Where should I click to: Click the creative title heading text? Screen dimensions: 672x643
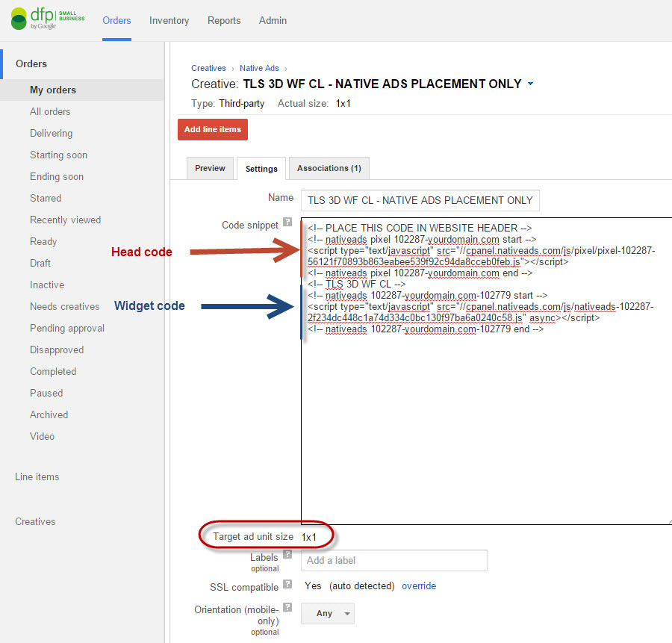pyautogui.click(x=382, y=84)
